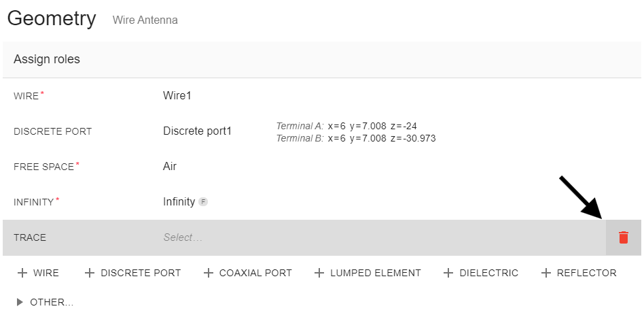Click the Infinity role value

179,201
